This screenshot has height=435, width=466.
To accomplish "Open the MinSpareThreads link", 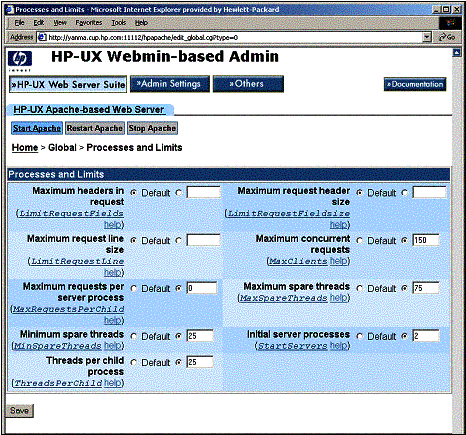I will point(58,346).
